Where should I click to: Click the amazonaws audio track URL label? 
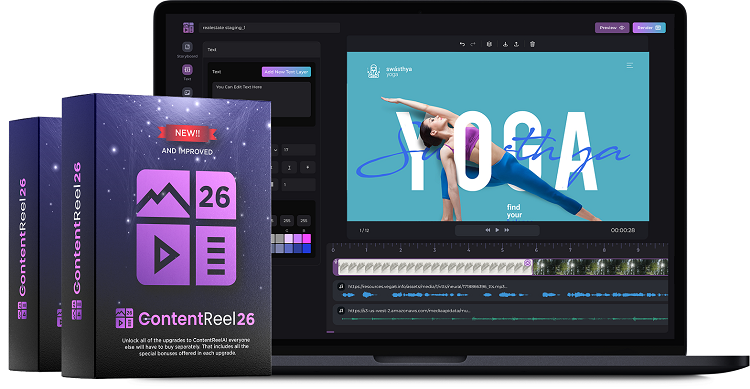[409, 311]
